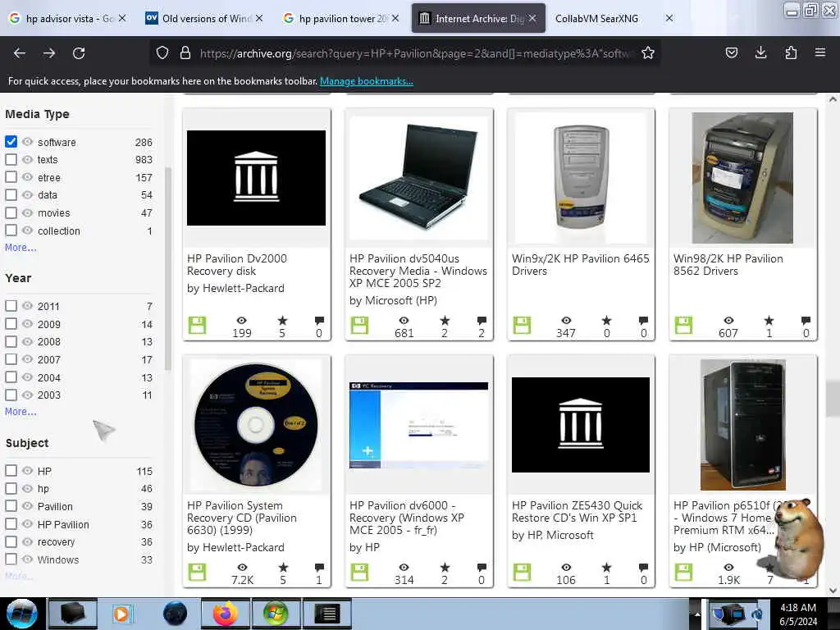Open the dv5040us laptop thumbnail
The width and height of the screenshot is (840, 630).
tap(419, 177)
